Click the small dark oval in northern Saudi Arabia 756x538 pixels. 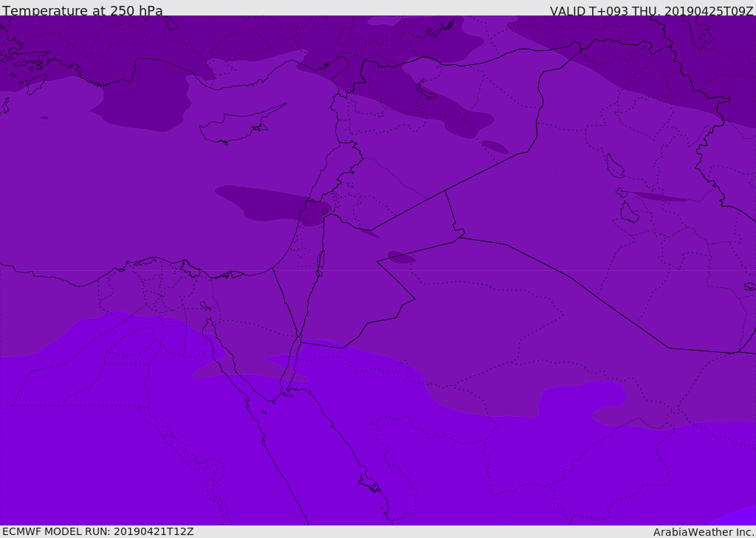[x=401, y=258]
